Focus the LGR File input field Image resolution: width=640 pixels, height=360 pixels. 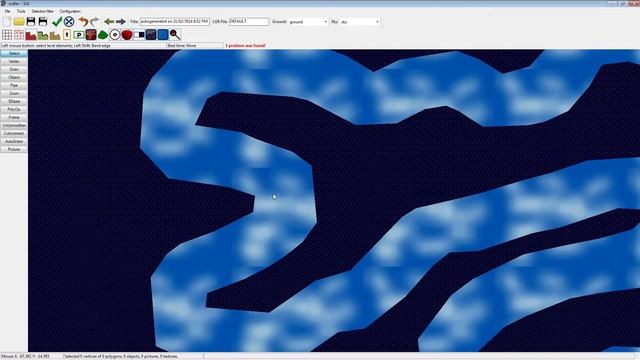click(249, 21)
